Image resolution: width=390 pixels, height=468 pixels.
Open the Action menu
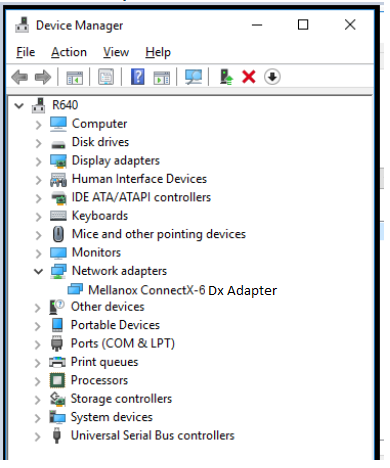pos(69,52)
